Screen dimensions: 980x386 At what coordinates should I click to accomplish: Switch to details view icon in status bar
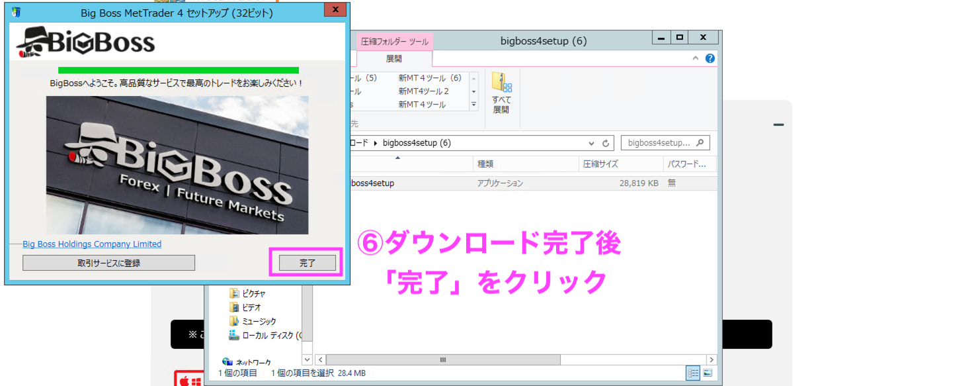(x=693, y=373)
